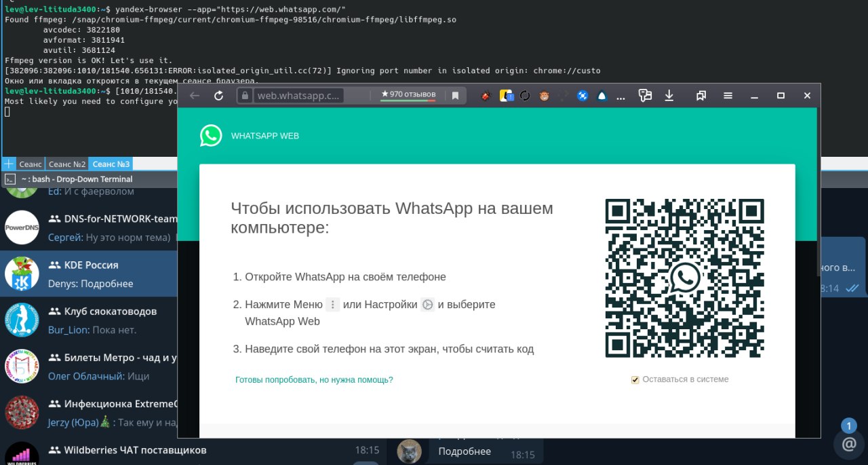Switch to the Сеанс terminal tab
This screenshot has height=465, width=868.
pyautogui.click(x=31, y=164)
